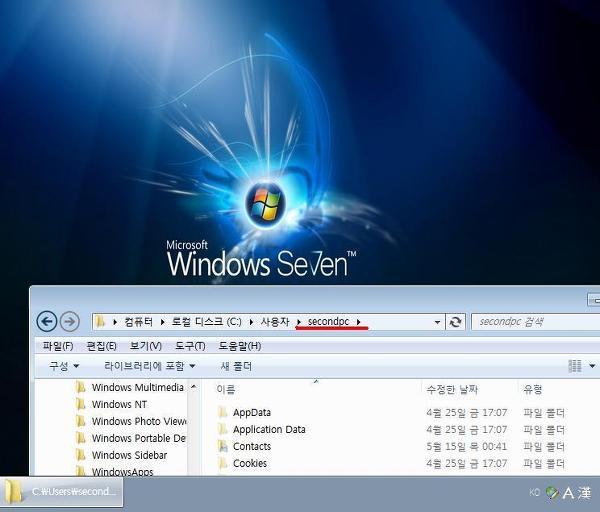Select 사용자 breadcrumb segment
The image size is (600, 512).
(275, 322)
